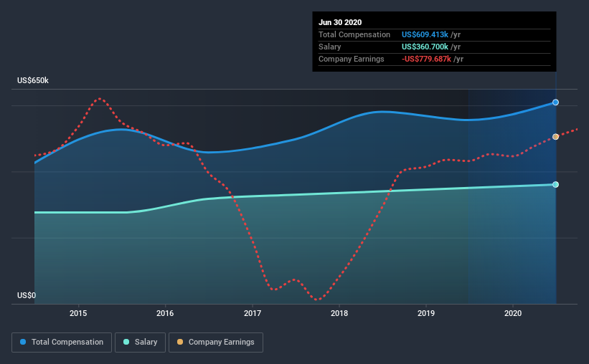Screen dimensions: 589x364
Task: Click the US$650k y-axis label
Action: pyautogui.click(x=33, y=81)
